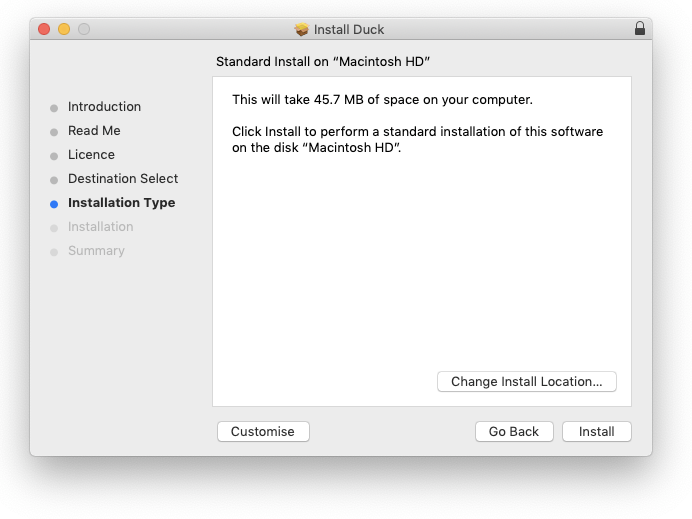Screen dimensions: 692x519
Task: Close the Install Duck window
Action: [44, 29]
